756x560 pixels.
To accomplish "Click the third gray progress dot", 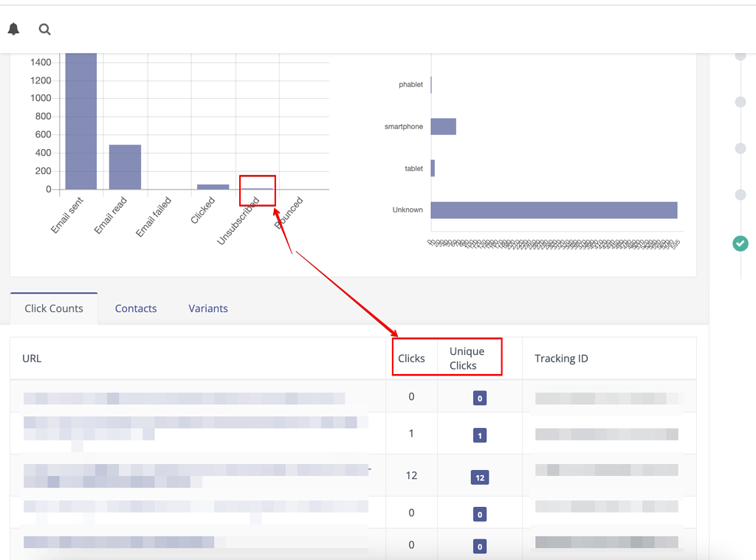I will coord(740,150).
